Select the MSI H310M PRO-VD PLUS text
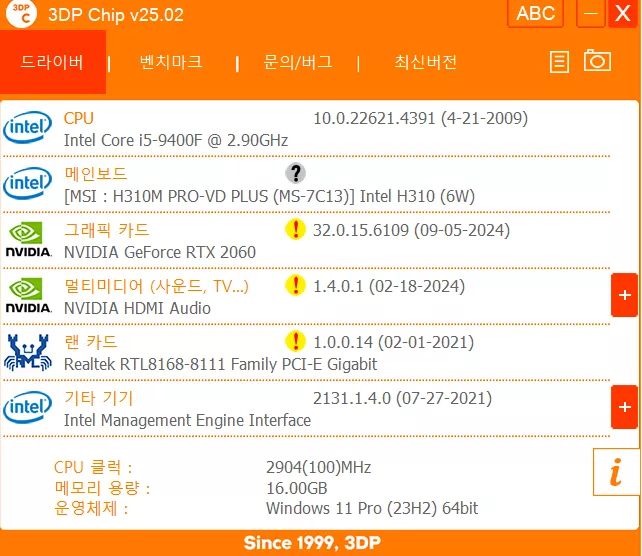 [269, 196]
